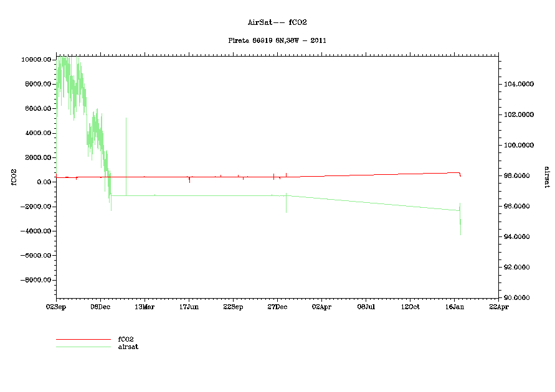Click the red fCO2 legend line

pyautogui.click(x=83, y=340)
